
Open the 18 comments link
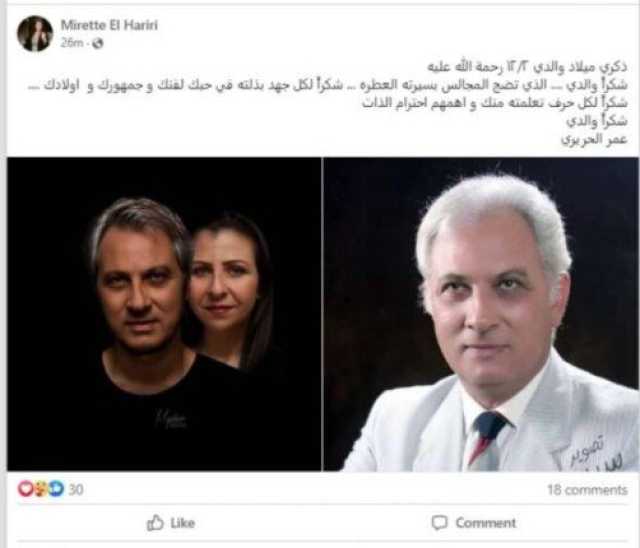tap(587, 490)
